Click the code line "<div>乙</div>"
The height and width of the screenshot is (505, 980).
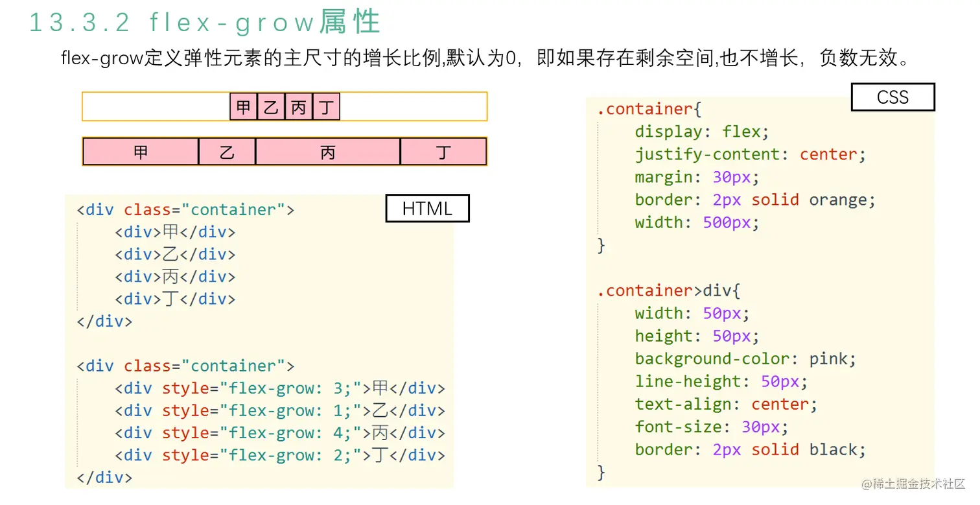[x=175, y=254]
